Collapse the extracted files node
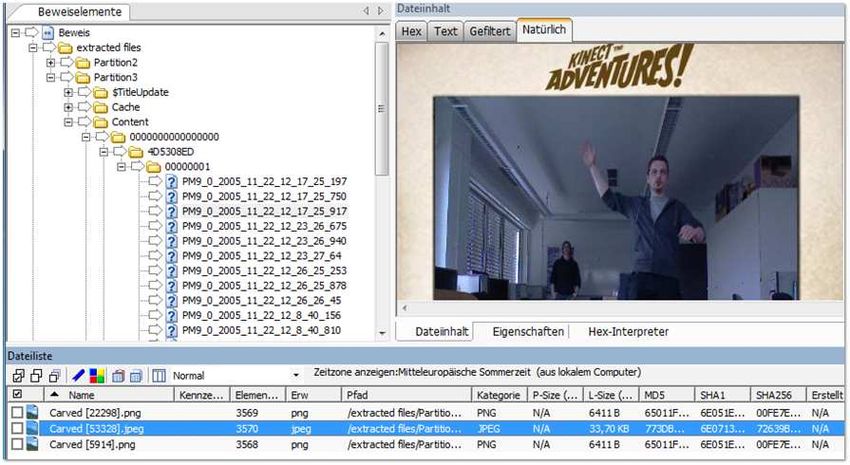850x465 pixels. click(33, 48)
